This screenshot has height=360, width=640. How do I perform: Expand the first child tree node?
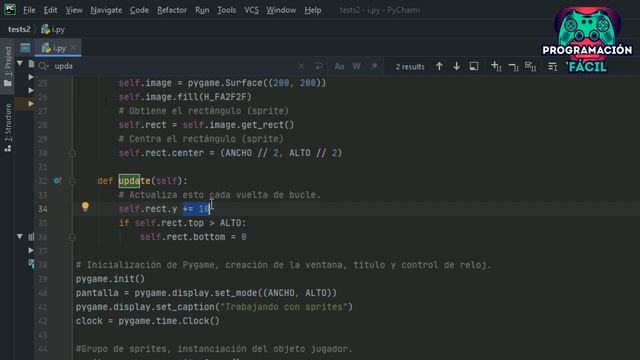pyautogui.click(x=31, y=77)
